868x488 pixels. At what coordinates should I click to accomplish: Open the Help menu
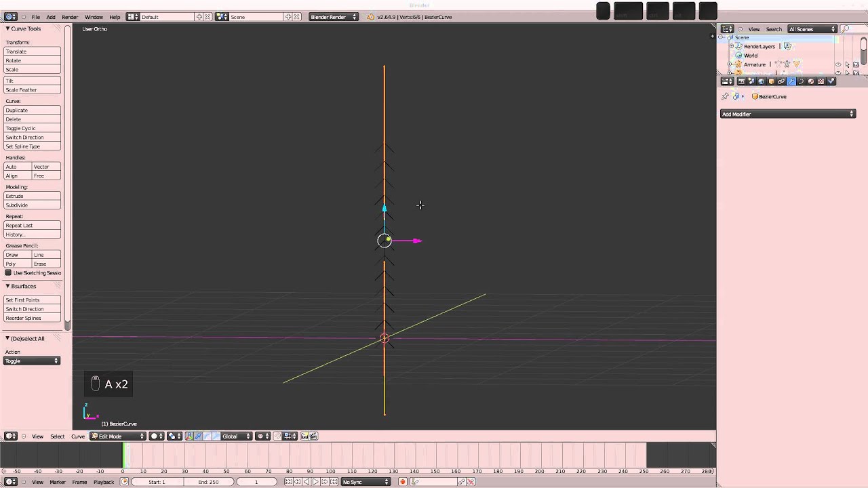click(115, 17)
